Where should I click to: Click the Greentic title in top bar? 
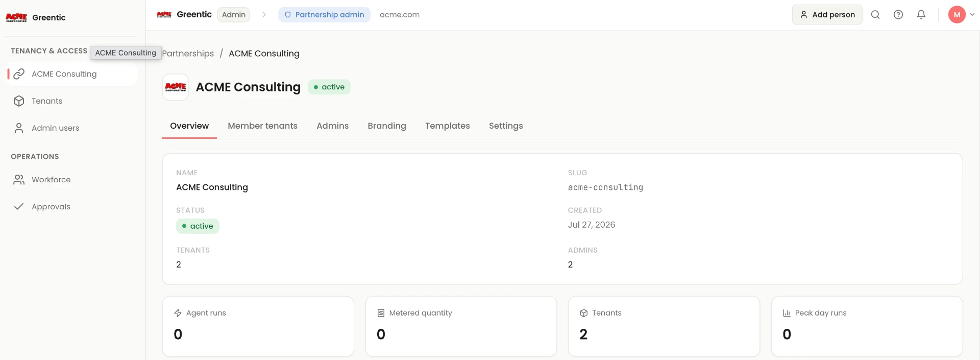(x=194, y=14)
